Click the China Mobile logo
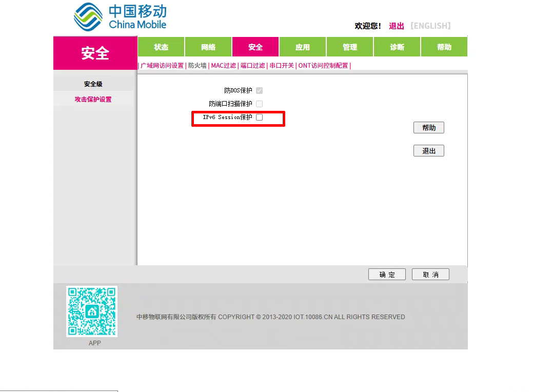 click(120, 17)
